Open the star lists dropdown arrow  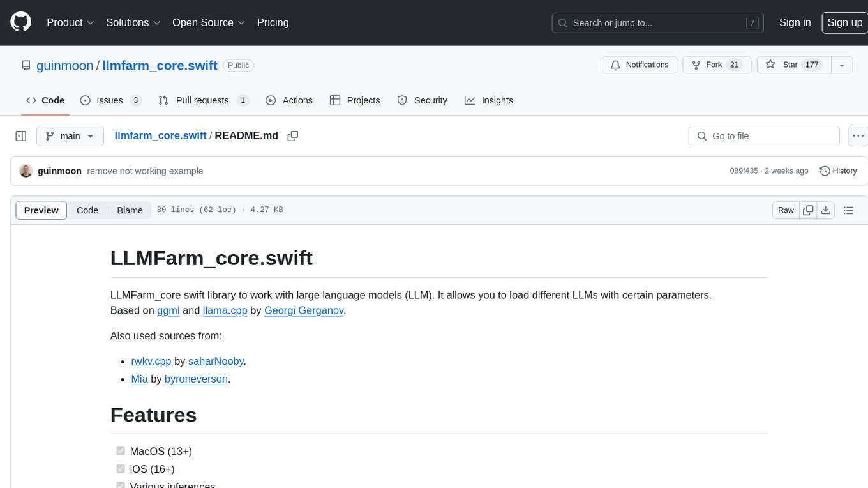[x=842, y=65]
